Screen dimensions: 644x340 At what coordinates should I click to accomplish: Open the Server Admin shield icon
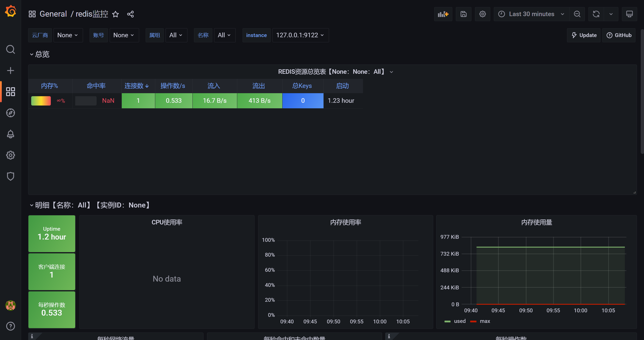pos(11,176)
